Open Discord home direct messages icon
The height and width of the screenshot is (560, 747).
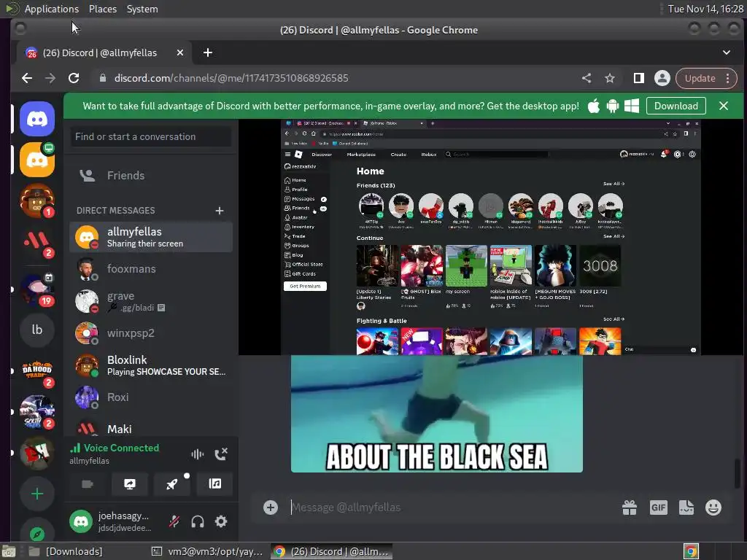coord(37,119)
